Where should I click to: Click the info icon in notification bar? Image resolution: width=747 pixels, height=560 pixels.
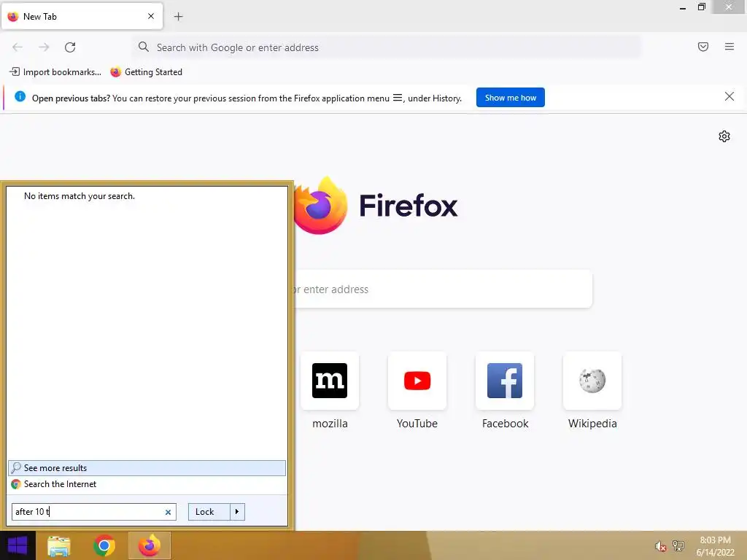(x=20, y=97)
